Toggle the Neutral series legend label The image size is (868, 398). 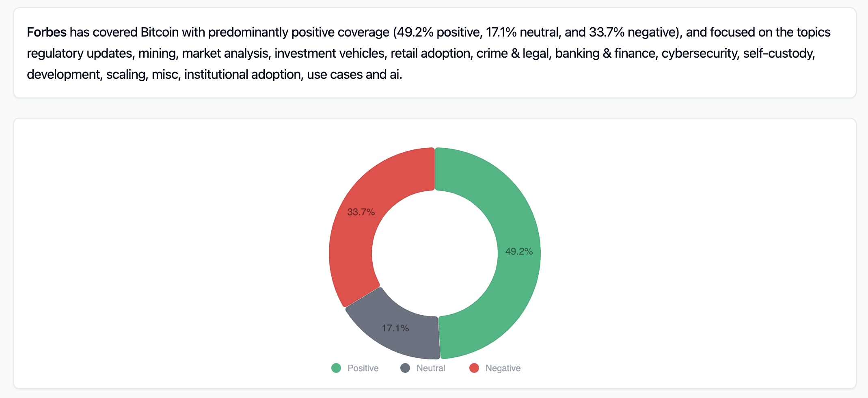click(x=431, y=368)
